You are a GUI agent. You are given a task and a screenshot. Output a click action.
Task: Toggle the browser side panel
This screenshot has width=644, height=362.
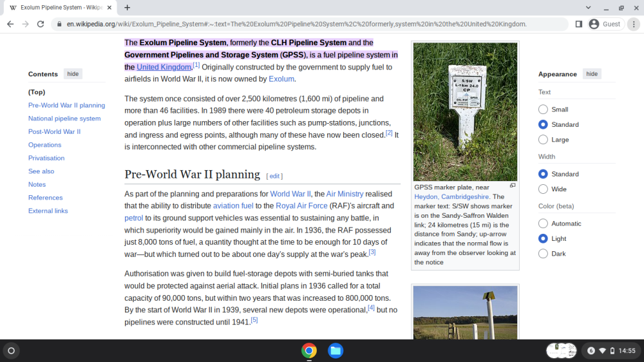pos(579,24)
